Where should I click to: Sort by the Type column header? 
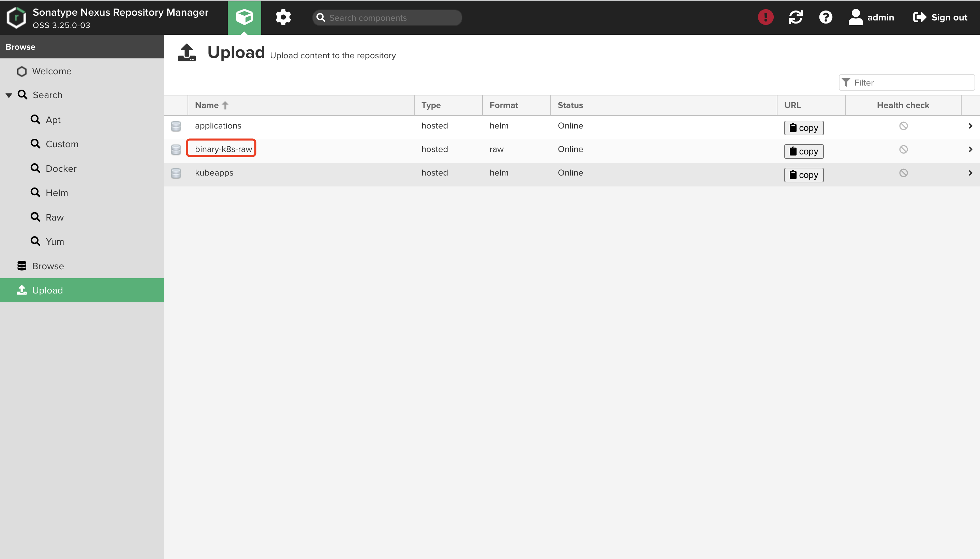[x=448, y=105]
